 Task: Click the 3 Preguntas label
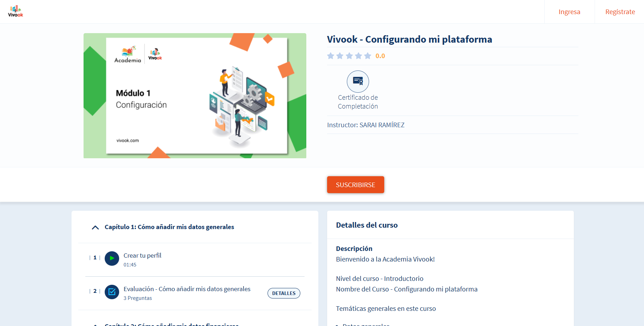[137, 298]
